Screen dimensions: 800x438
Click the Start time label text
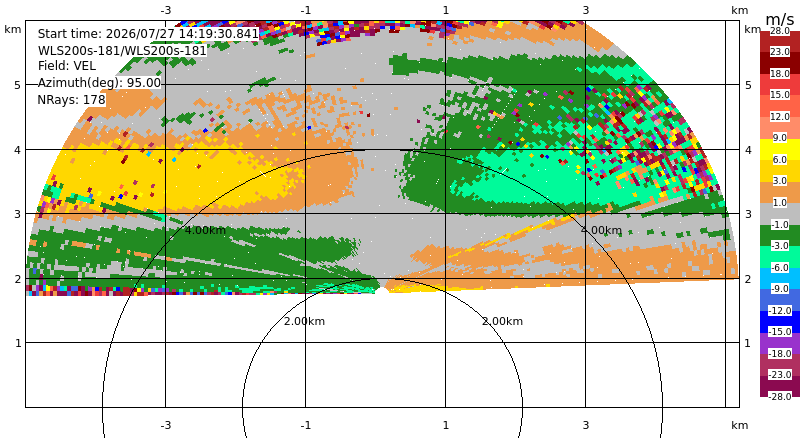point(148,34)
